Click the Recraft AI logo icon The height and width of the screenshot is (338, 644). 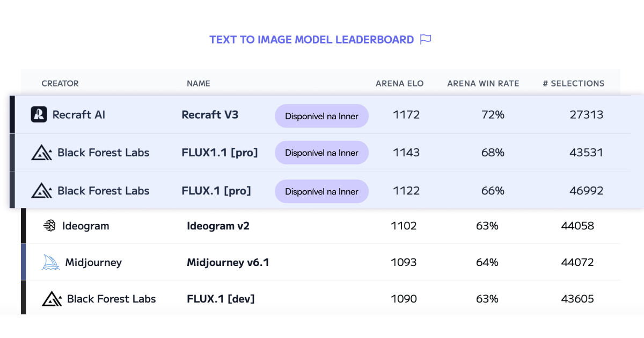[39, 114]
